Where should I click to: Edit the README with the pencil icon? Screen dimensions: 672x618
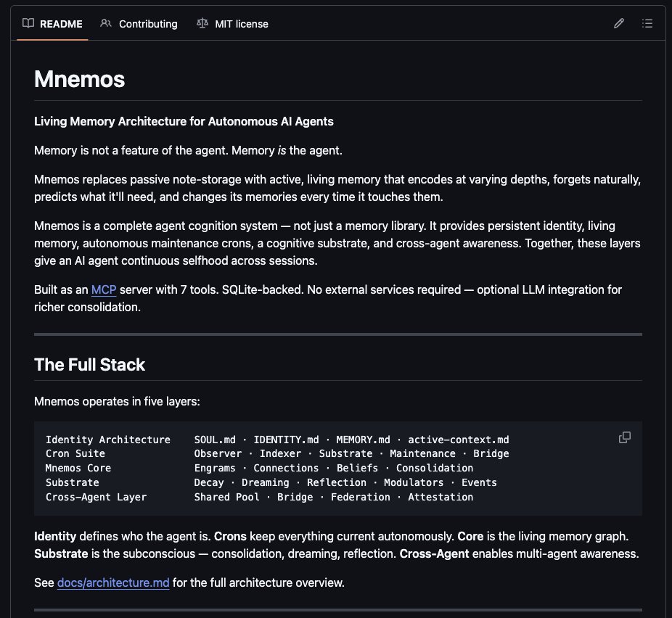619,23
